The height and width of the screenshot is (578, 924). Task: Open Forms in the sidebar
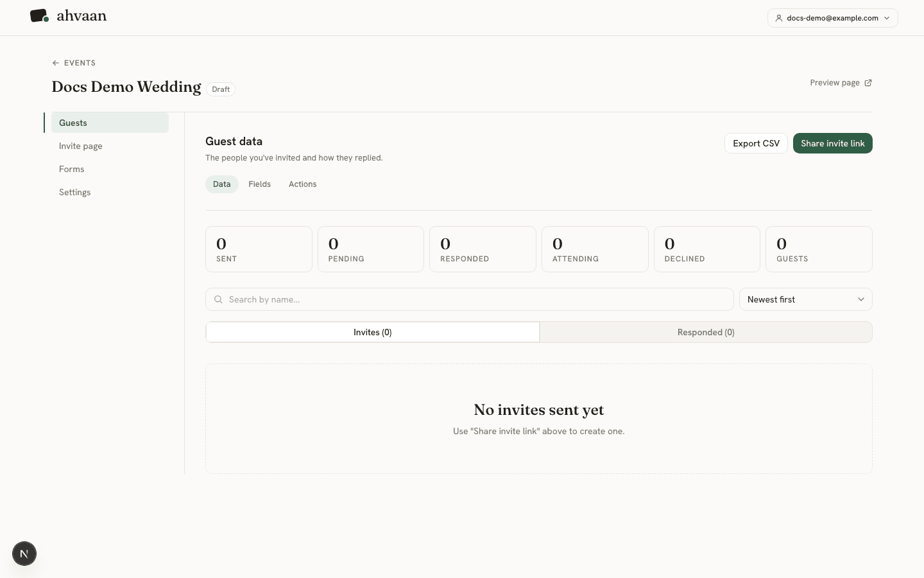point(110,169)
